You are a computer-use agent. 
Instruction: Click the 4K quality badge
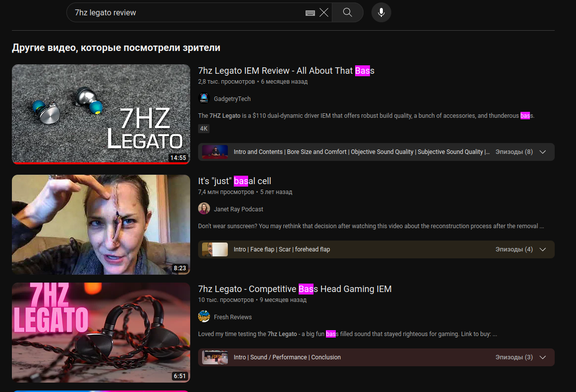pyautogui.click(x=204, y=129)
